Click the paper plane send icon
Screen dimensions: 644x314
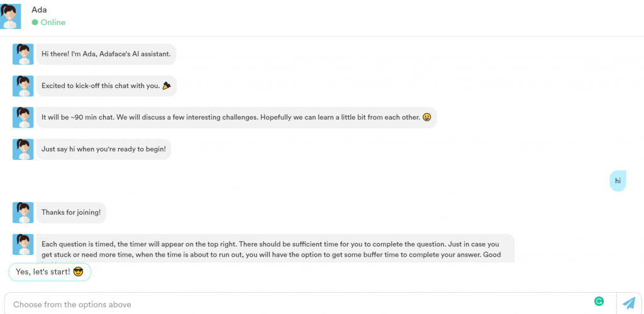[x=628, y=303]
